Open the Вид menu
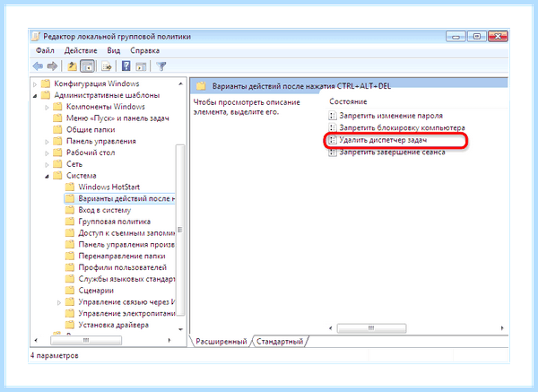 (114, 50)
